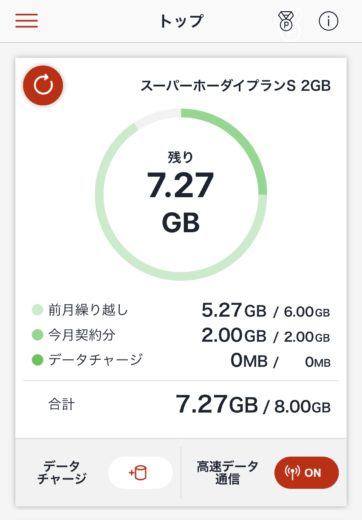The width and height of the screenshot is (362, 520).
Task: Tap the 高速データ通信 label
Action: [x=227, y=472]
